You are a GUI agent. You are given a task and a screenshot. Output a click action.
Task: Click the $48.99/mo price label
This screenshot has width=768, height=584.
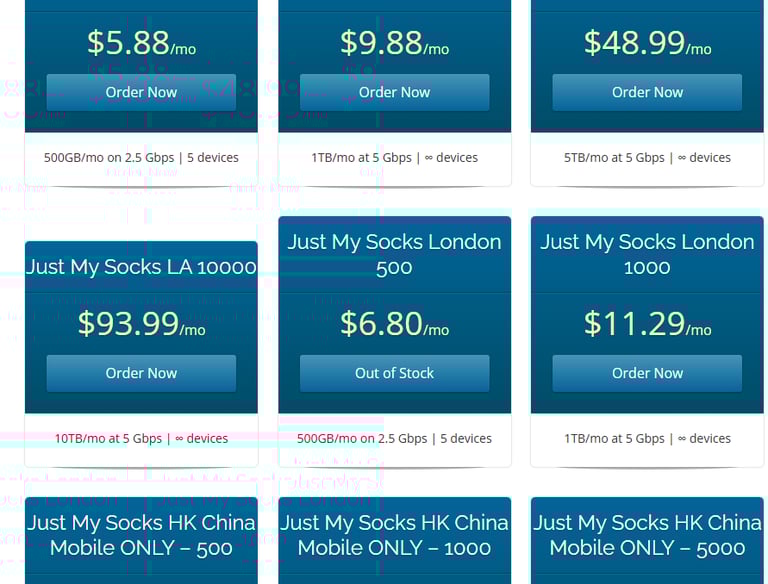[x=647, y=43]
